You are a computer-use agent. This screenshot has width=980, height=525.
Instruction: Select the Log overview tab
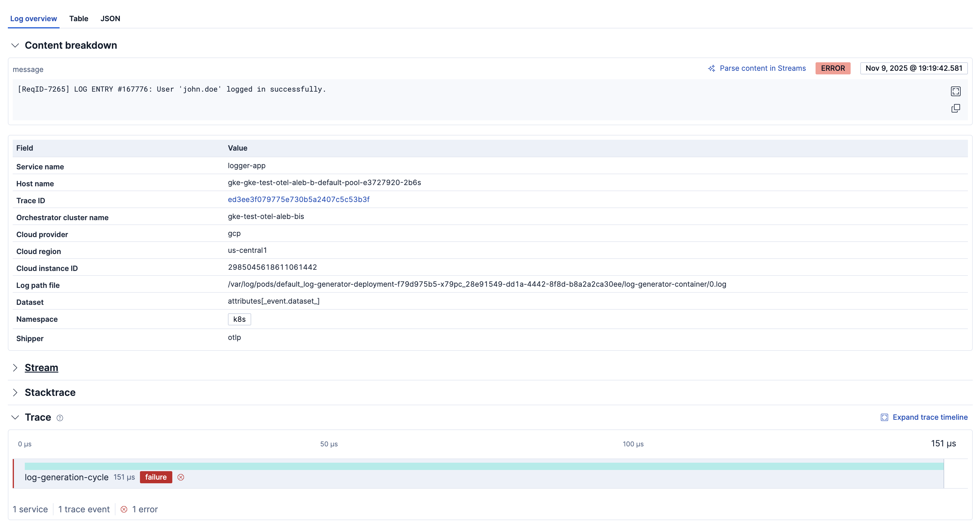34,19
